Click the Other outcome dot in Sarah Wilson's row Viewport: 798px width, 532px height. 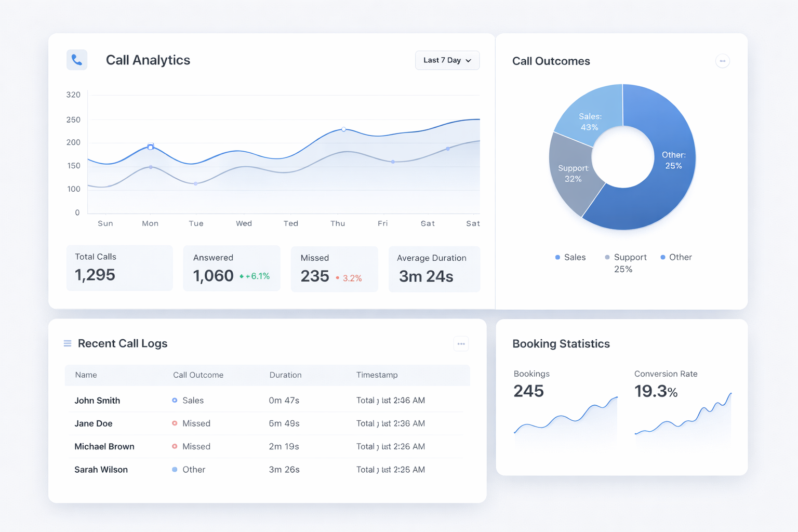(174, 469)
